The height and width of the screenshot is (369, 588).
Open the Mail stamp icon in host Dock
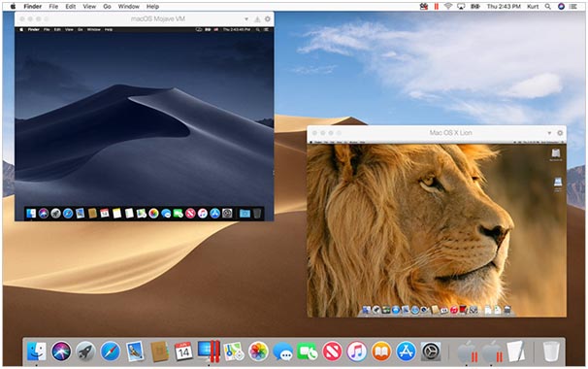[x=135, y=352]
